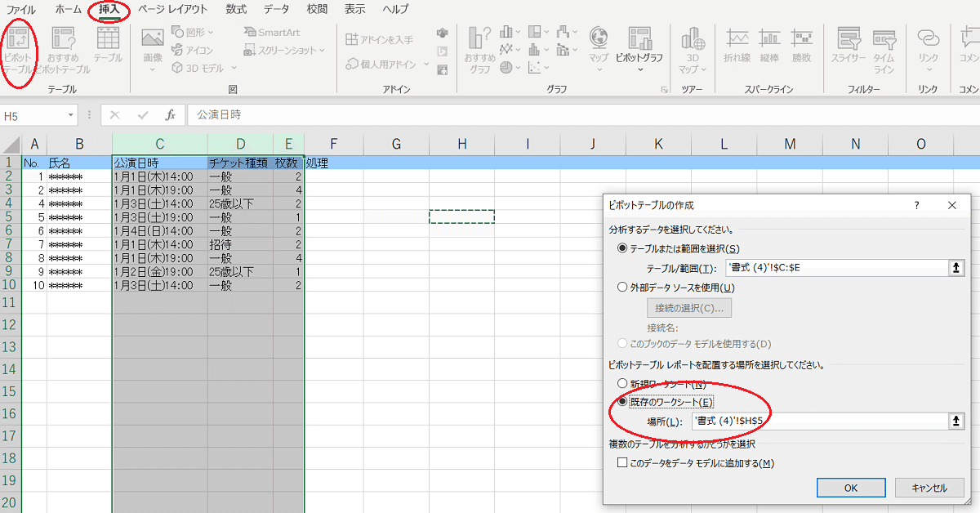Insert a 縦棒 sparkline

pyautogui.click(x=769, y=46)
